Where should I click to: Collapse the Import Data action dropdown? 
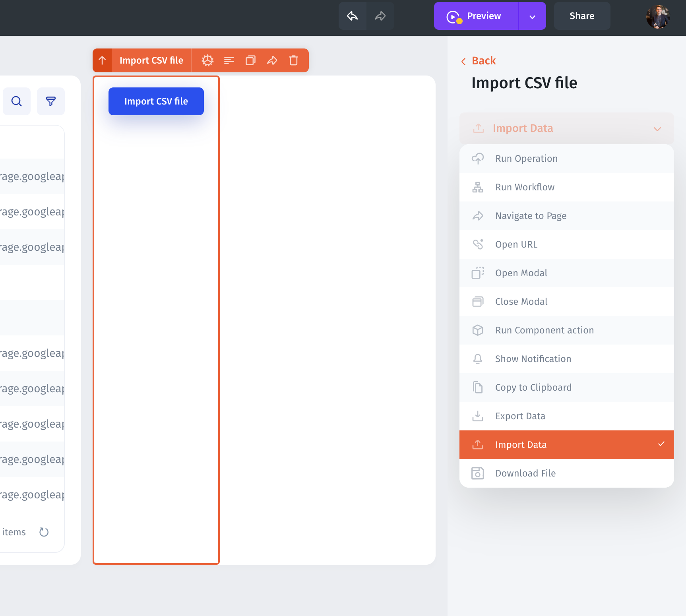566,128
